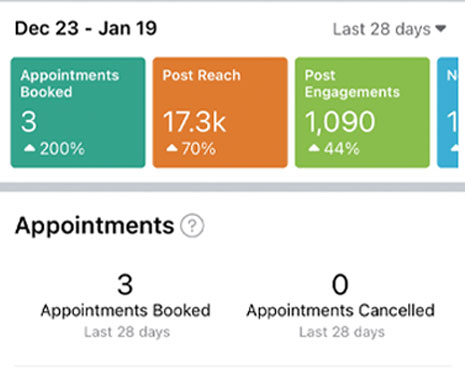This screenshot has width=465, height=378.
Task: Click the Appointments help question mark icon
Action: point(192,226)
